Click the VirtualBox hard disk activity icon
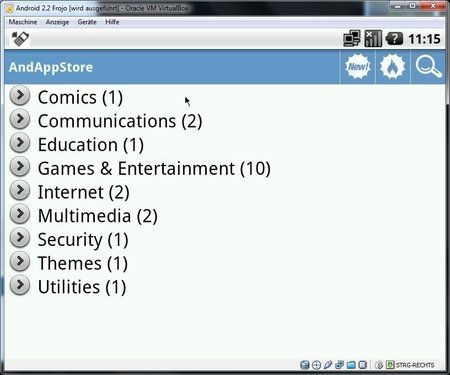 click(304, 365)
